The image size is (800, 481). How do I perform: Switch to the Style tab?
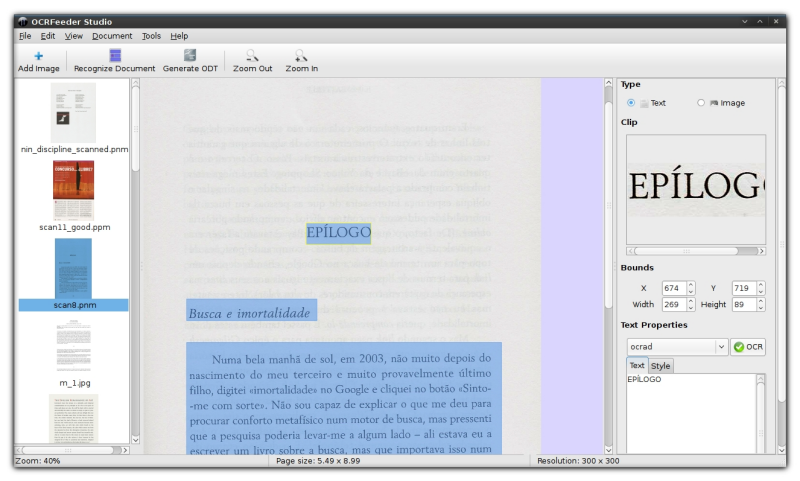click(660, 366)
